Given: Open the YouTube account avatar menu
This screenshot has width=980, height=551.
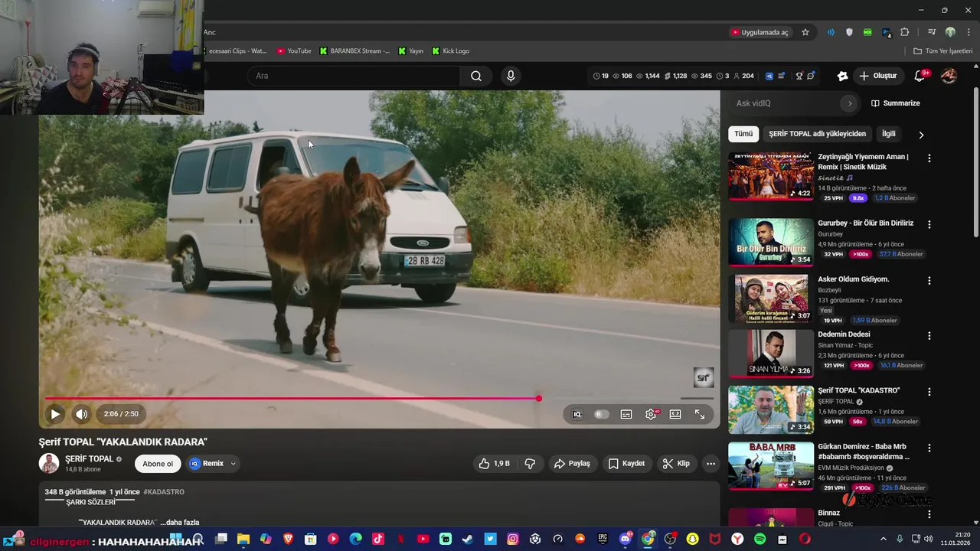Looking at the screenshot, I should (x=949, y=76).
